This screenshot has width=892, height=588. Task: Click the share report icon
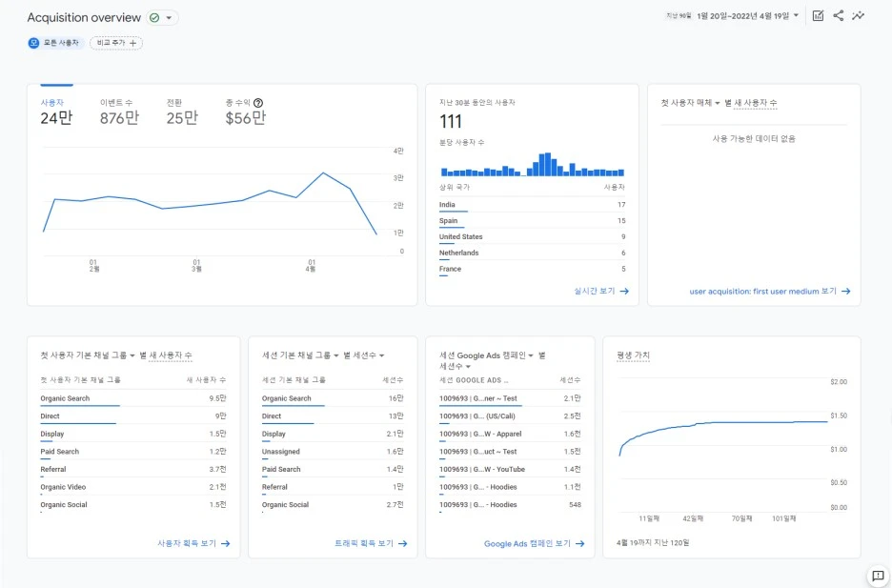(838, 16)
